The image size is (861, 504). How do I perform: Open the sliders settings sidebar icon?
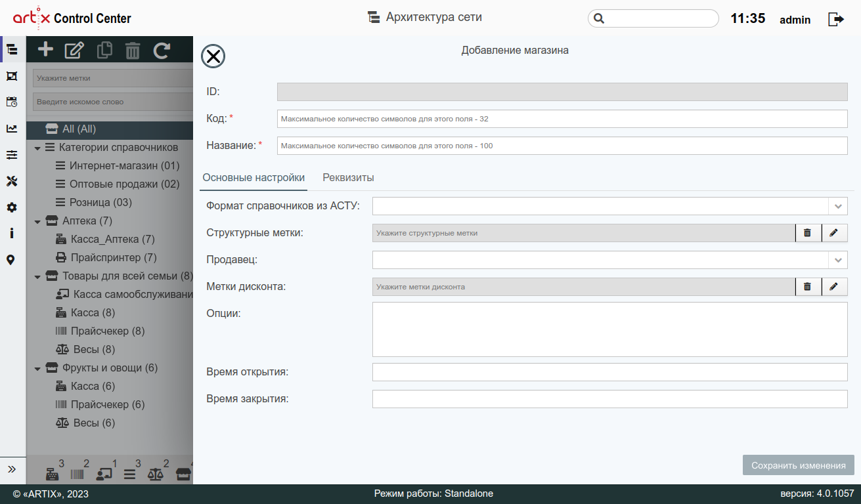12,155
